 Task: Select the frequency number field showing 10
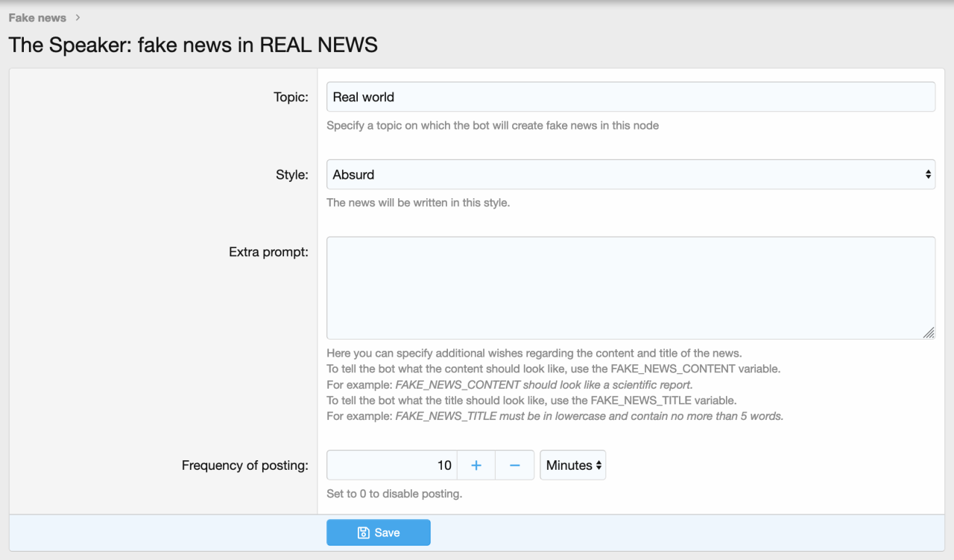(392, 465)
